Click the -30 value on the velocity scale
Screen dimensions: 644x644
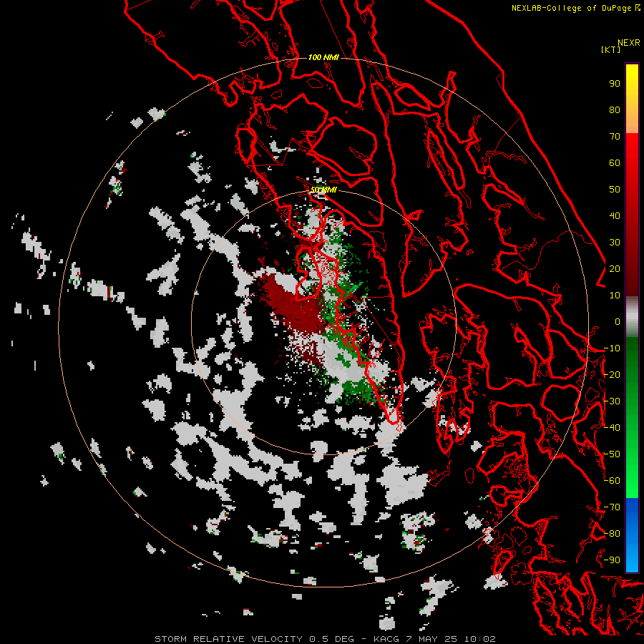coord(612,401)
